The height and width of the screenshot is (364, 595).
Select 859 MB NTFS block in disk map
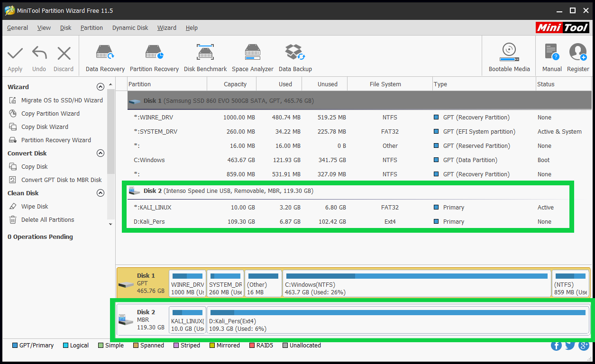(571, 283)
